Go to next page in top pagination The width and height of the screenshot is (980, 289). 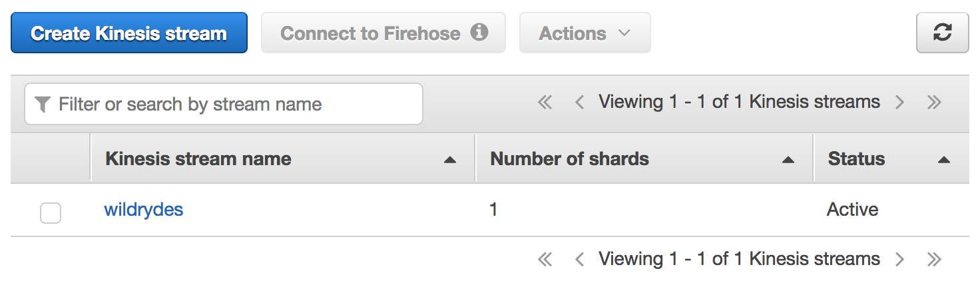coord(900,103)
